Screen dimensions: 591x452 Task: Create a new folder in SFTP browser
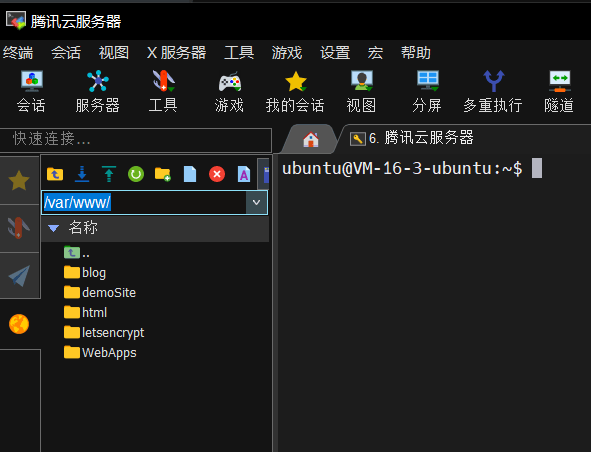[163, 174]
